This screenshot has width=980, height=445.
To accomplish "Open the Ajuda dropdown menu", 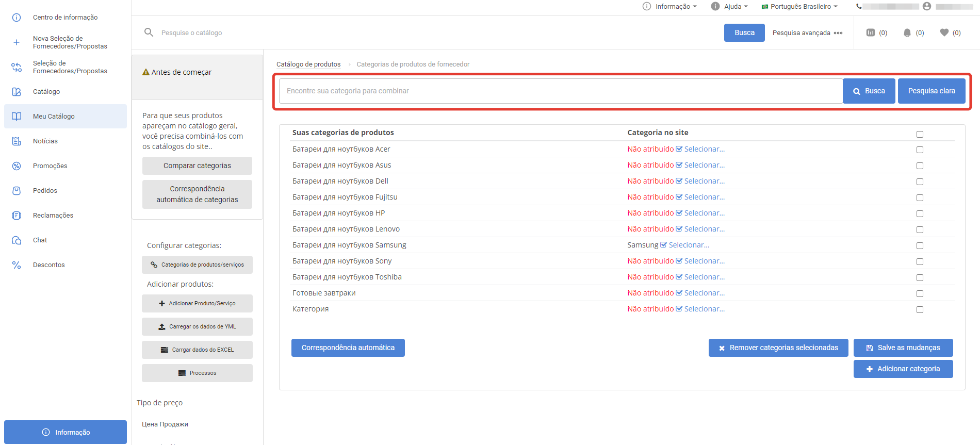I will coord(729,6).
